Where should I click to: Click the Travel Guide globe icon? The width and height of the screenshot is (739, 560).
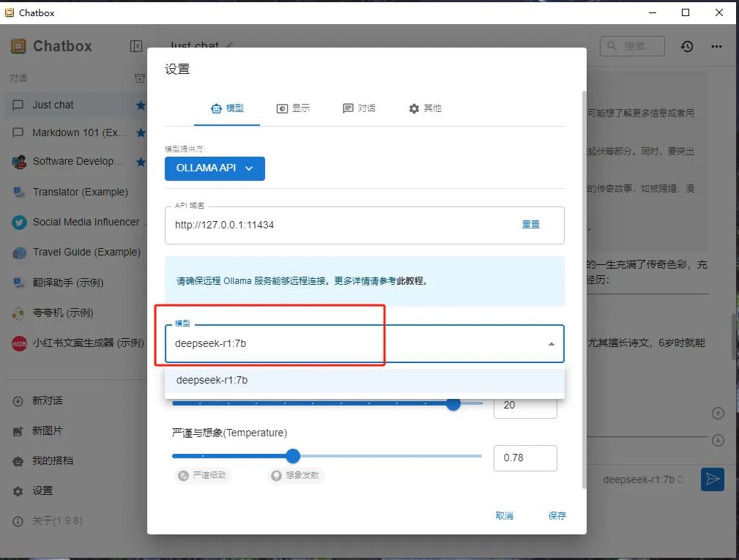tap(19, 253)
